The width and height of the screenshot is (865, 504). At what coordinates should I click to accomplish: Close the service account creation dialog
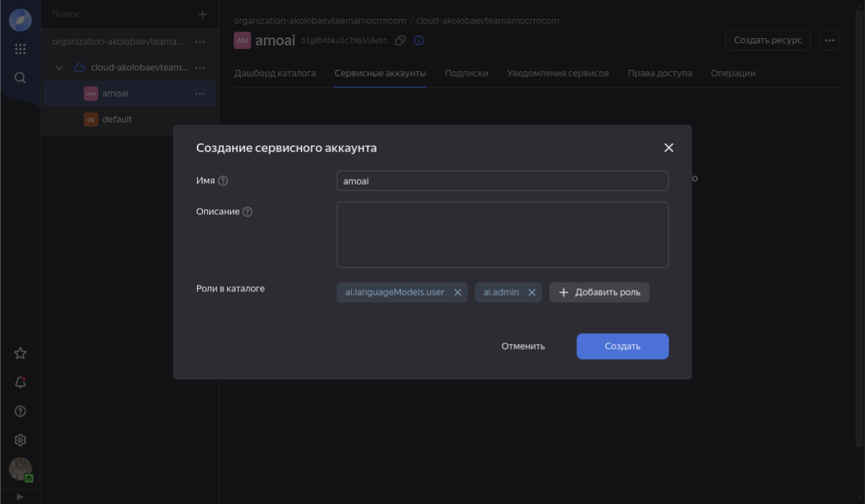(x=668, y=148)
